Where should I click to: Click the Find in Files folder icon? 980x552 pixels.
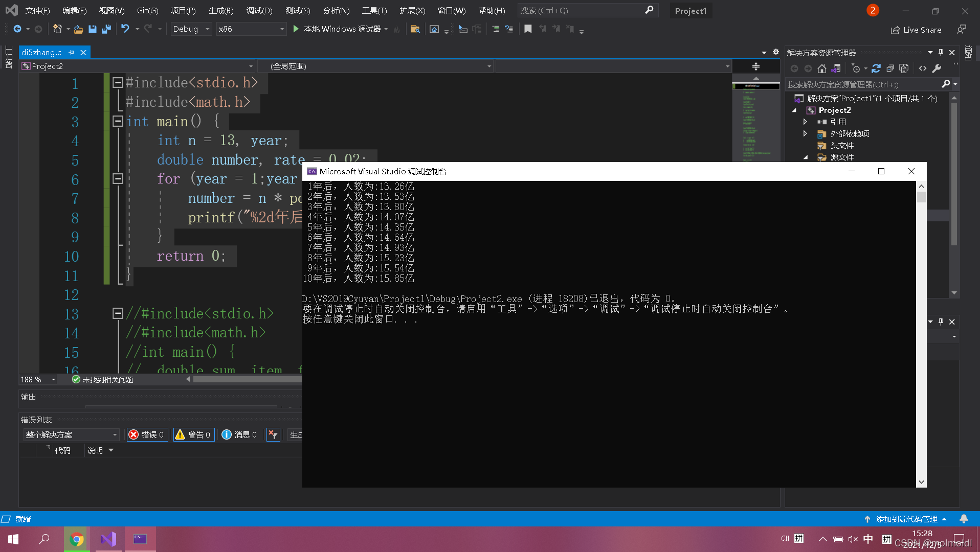pos(415,29)
